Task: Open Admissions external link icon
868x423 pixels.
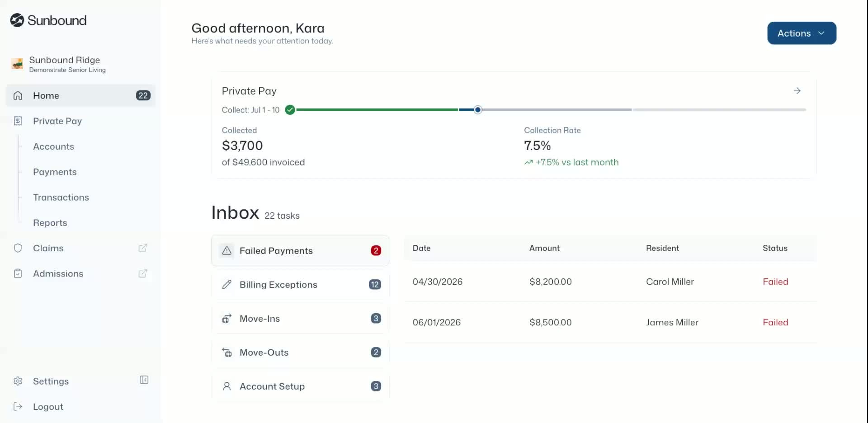Action: [x=143, y=273]
